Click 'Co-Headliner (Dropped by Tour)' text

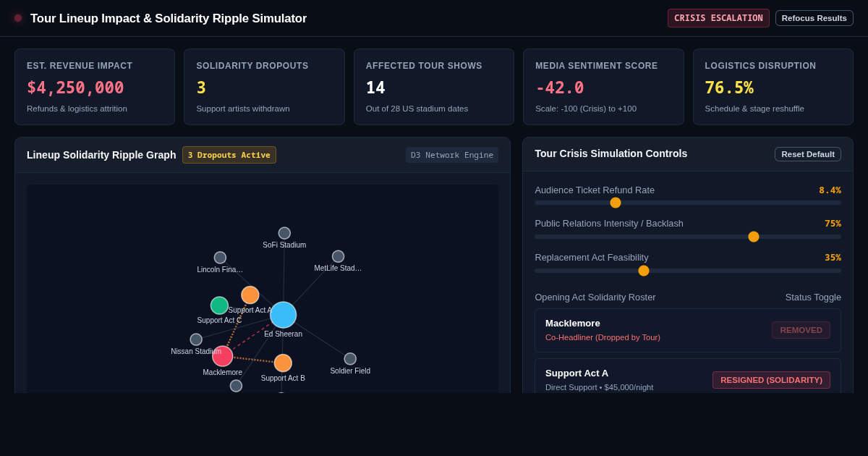click(x=603, y=337)
